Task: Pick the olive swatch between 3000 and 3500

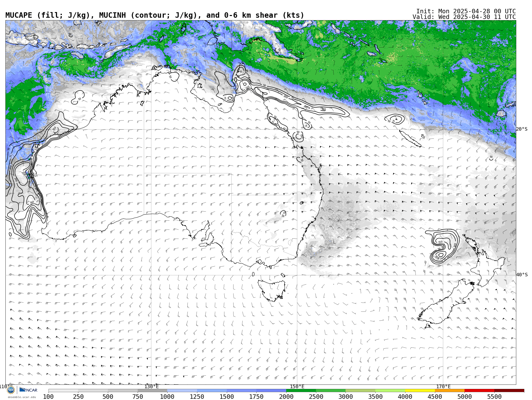Action: (360, 390)
